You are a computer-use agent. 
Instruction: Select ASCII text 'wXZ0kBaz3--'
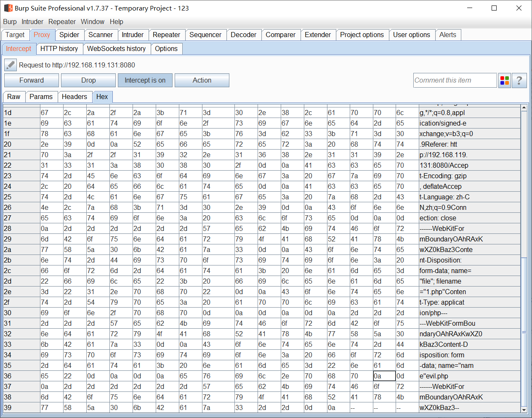[x=439, y=407]
